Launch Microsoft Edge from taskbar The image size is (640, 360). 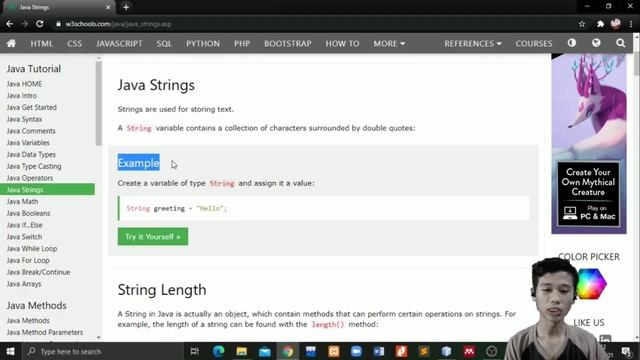[x=218, y=351]
